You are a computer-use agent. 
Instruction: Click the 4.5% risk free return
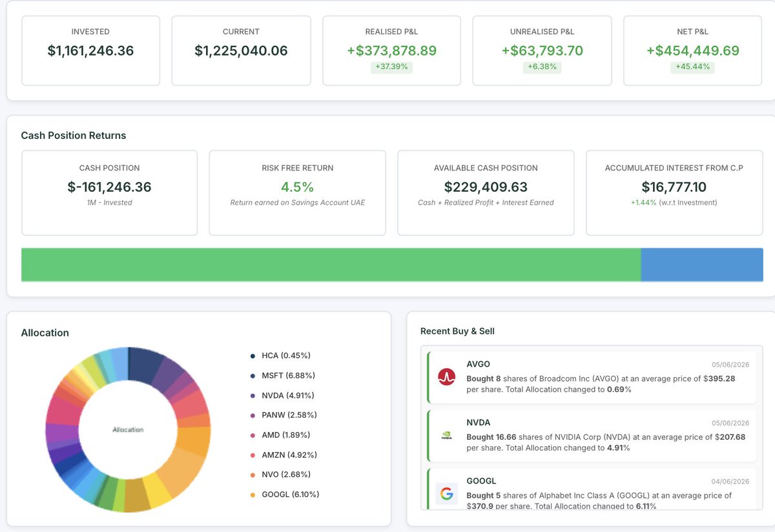(297, 187)
